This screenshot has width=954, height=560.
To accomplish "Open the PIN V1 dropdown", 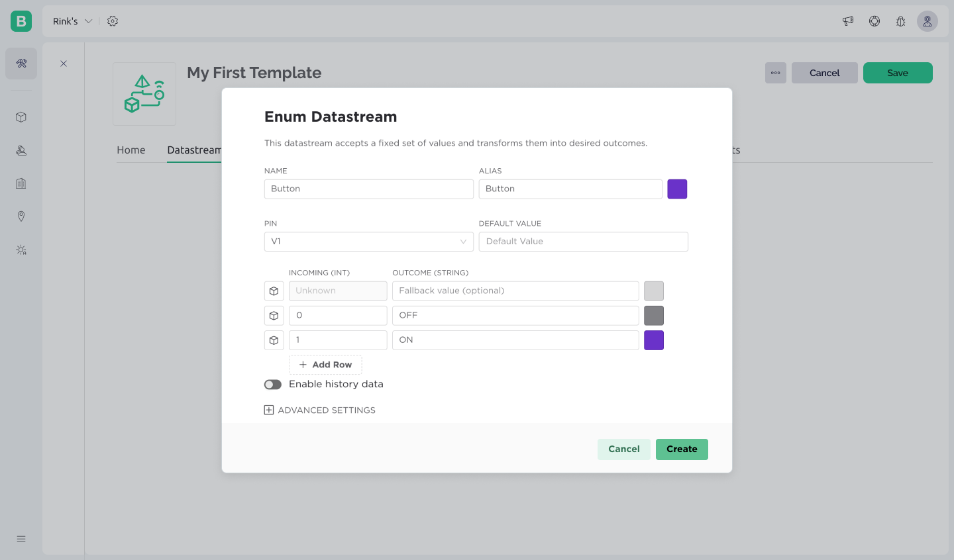I will click(368, 242).
